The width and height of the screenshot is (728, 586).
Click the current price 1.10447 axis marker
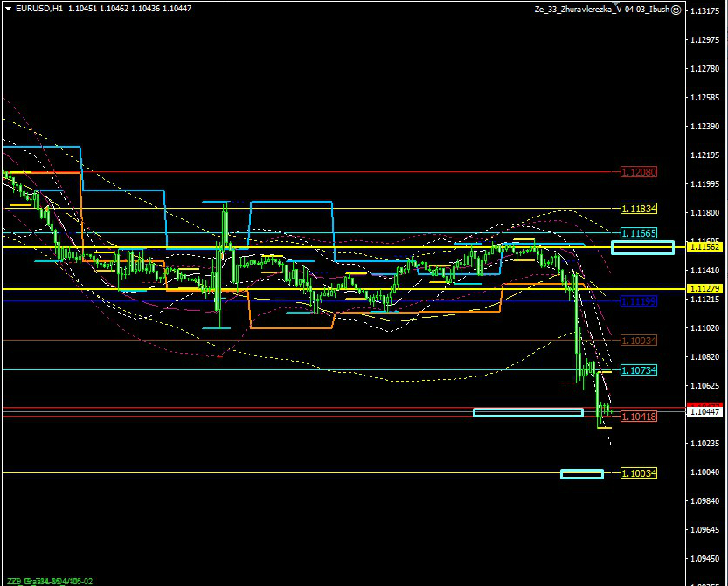[704, 411]
